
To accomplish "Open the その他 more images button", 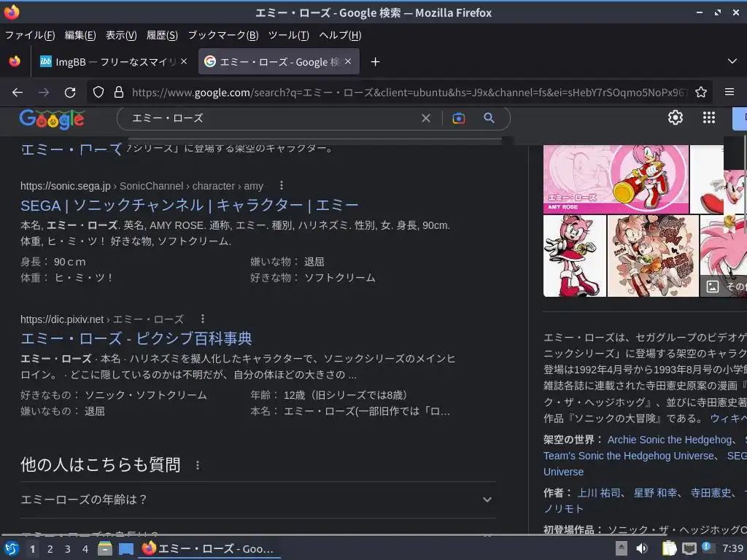I will click(x=723, y=286).
